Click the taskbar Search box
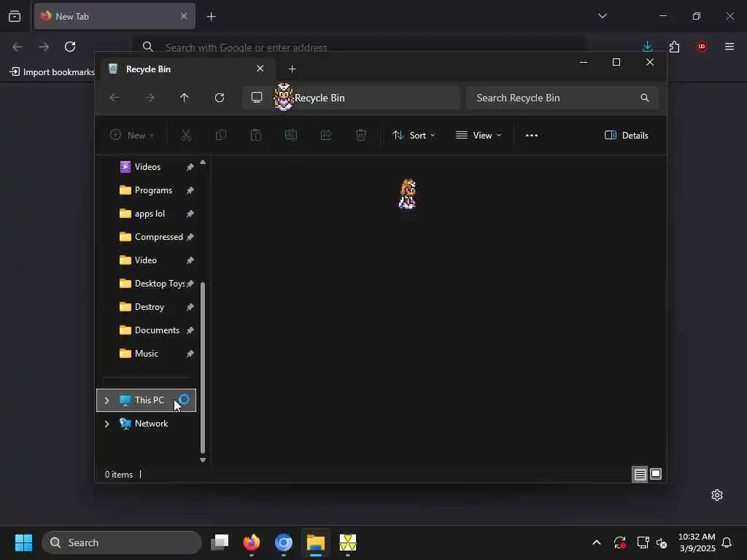This screenshot has width=747, height=560. click(x=122, y=542)
